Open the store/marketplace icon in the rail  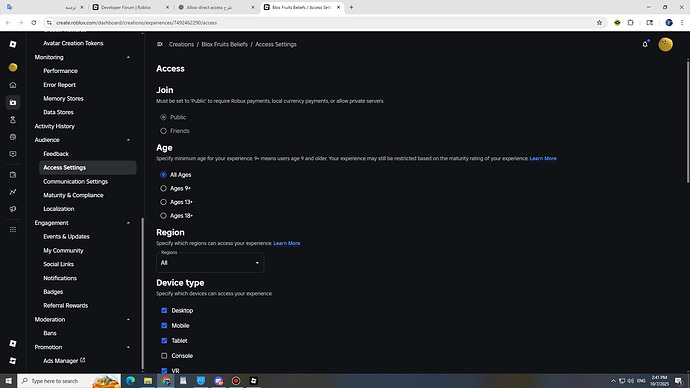tap(13, 137)
